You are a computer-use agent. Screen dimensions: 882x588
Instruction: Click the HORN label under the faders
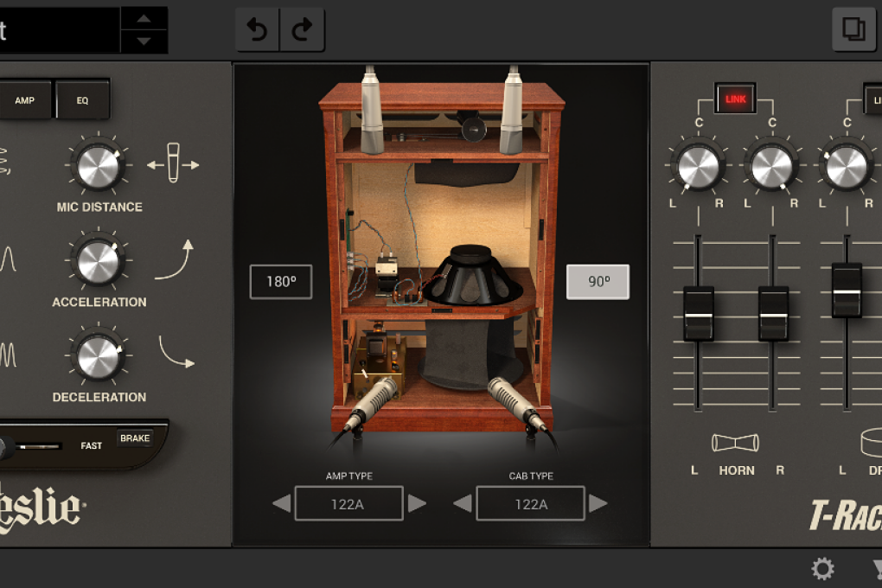tap(737, 470)
